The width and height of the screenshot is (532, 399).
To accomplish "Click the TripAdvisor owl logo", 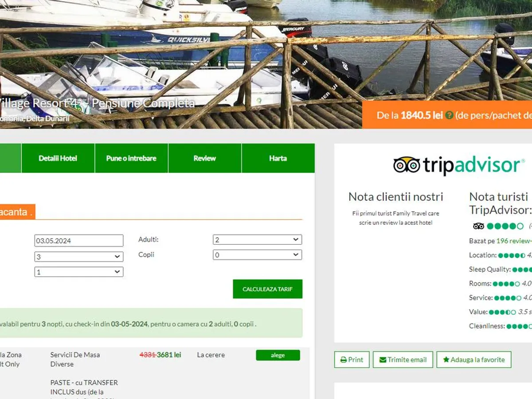I will pos(407,165).
